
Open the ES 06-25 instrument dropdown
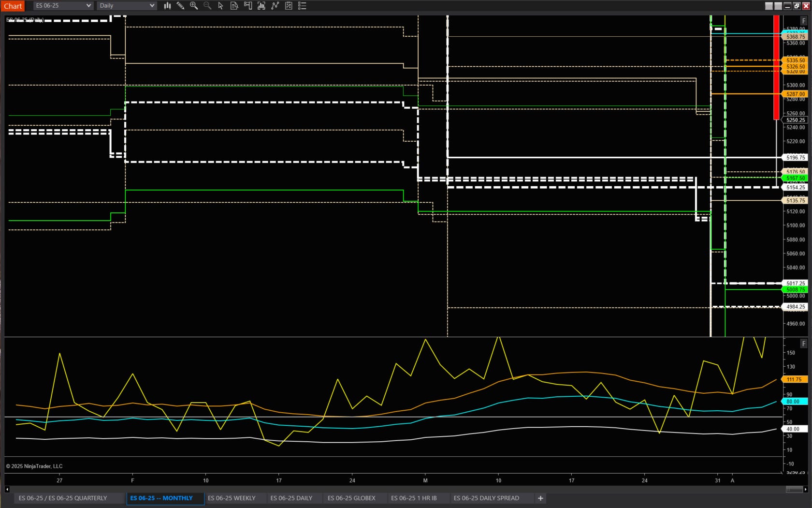[63, 6]
